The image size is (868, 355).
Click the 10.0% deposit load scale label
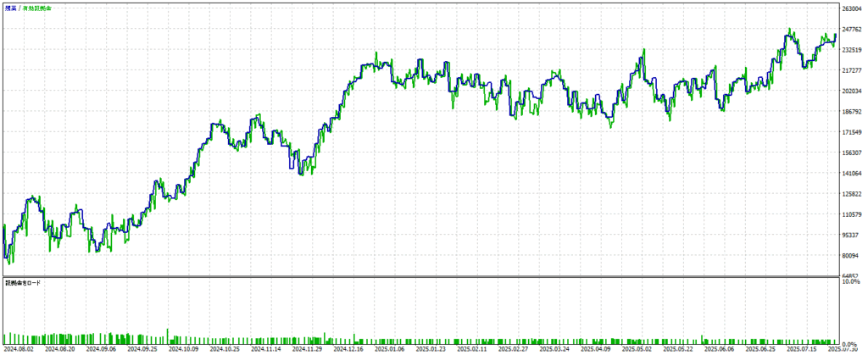(852, 282)
